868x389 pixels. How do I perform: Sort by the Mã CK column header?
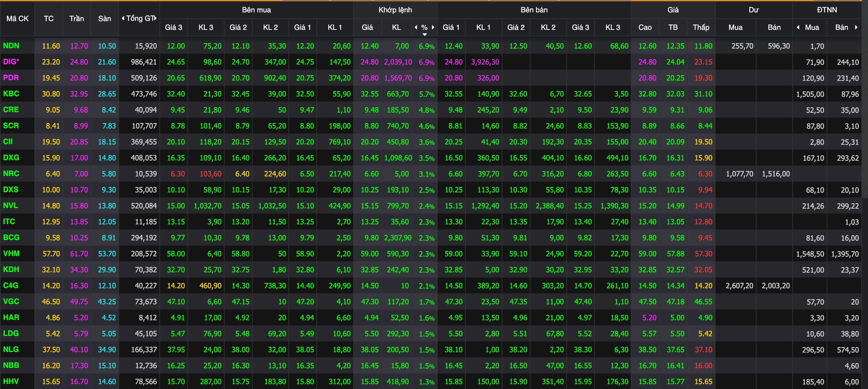17,18
